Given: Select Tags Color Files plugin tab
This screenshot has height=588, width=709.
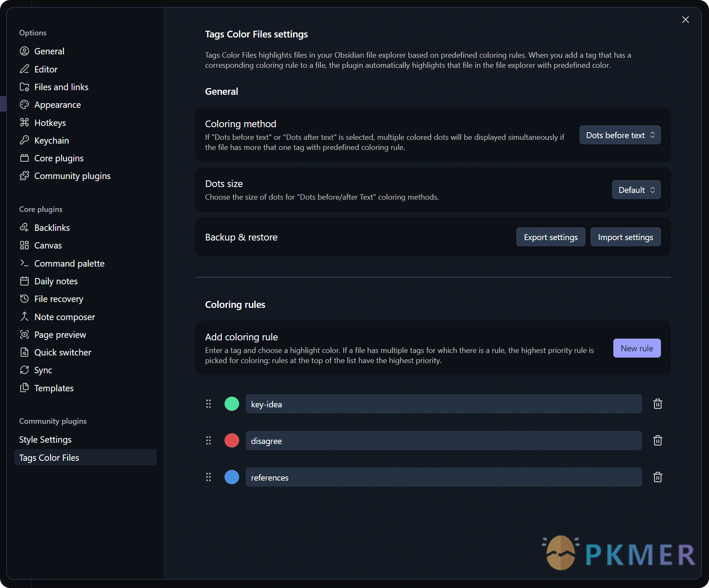Looking at the screenshot, I should [86, 457].
